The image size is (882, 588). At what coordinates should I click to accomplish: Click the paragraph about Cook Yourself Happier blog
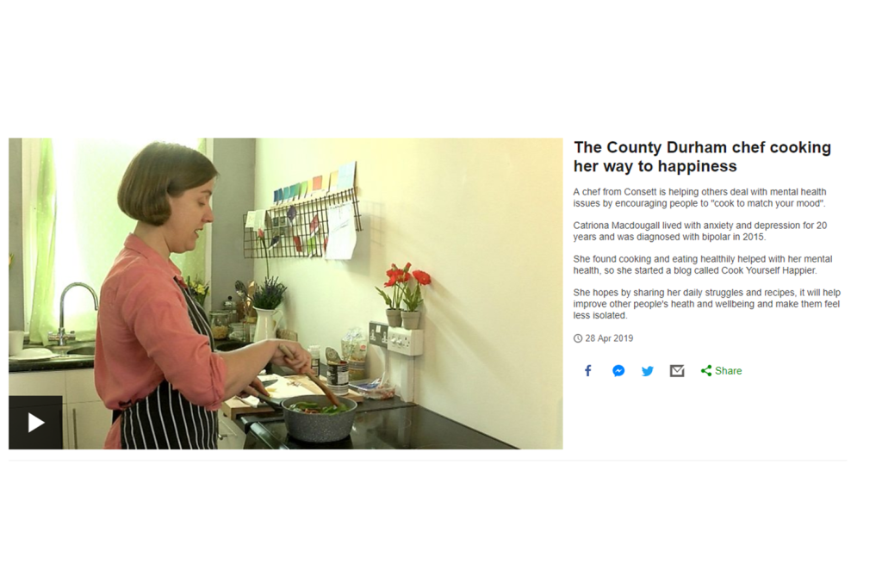click(x=703, y=264)
